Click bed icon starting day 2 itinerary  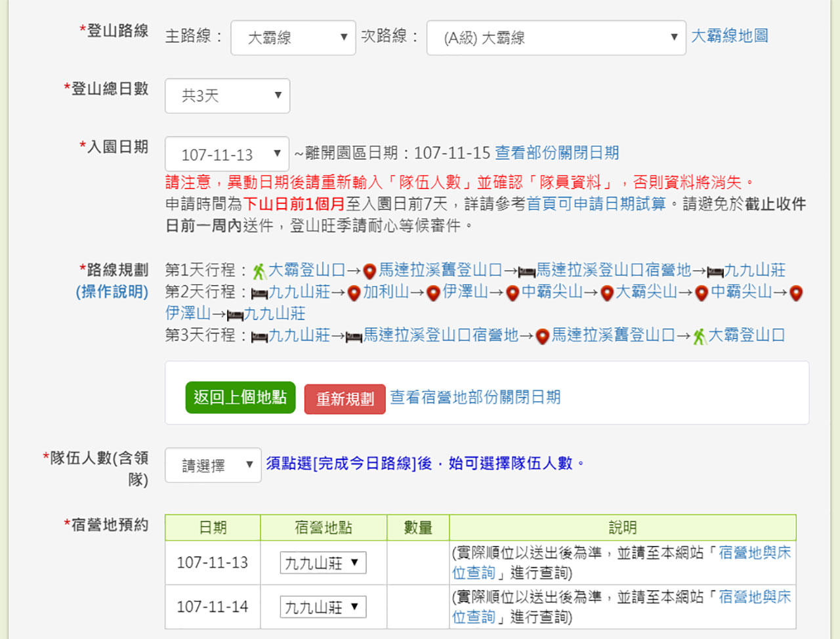point(259,293)
